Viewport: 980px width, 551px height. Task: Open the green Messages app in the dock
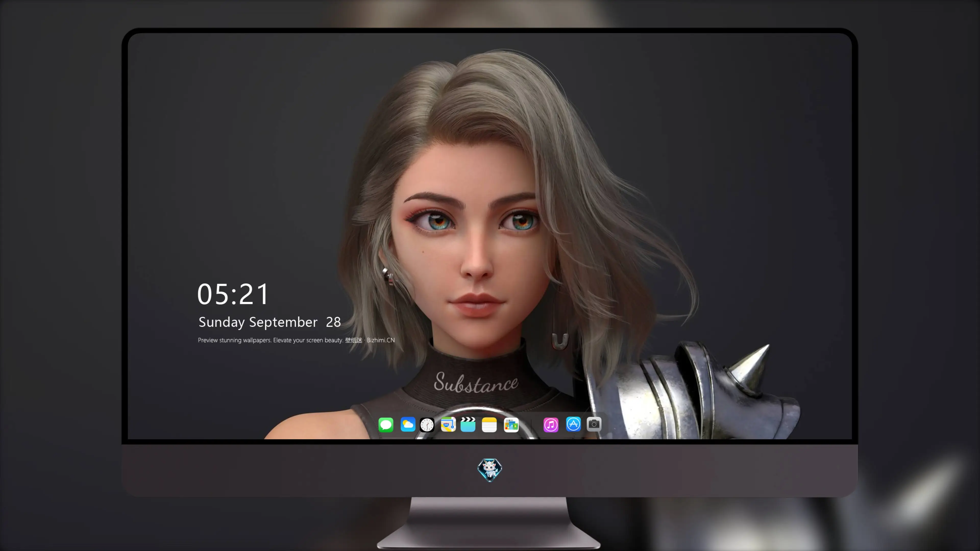386,424
